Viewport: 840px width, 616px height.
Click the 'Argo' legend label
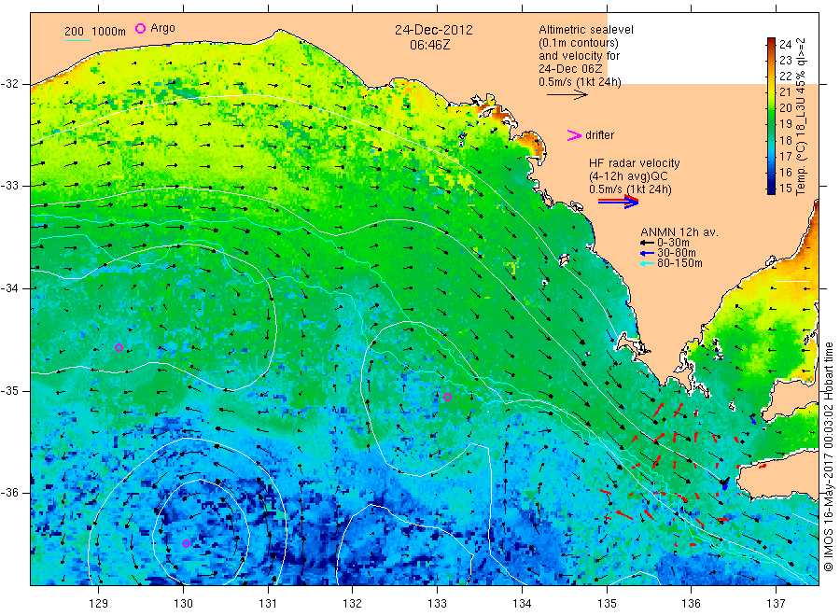(162, 28)
